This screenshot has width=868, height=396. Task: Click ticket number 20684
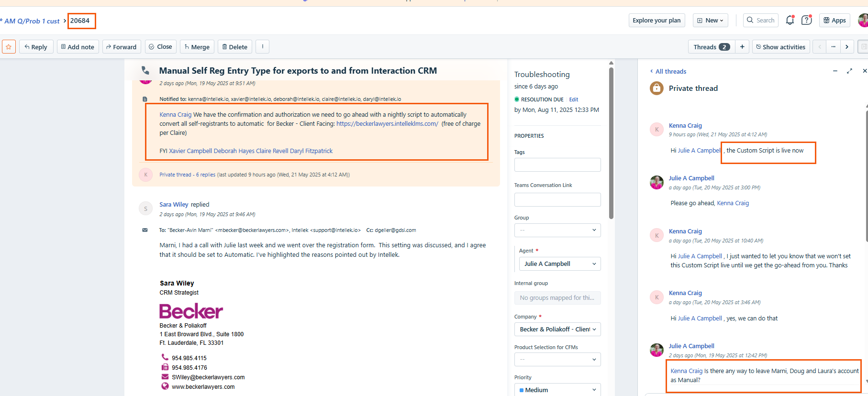pyautogui.click(x=80, y=21)
